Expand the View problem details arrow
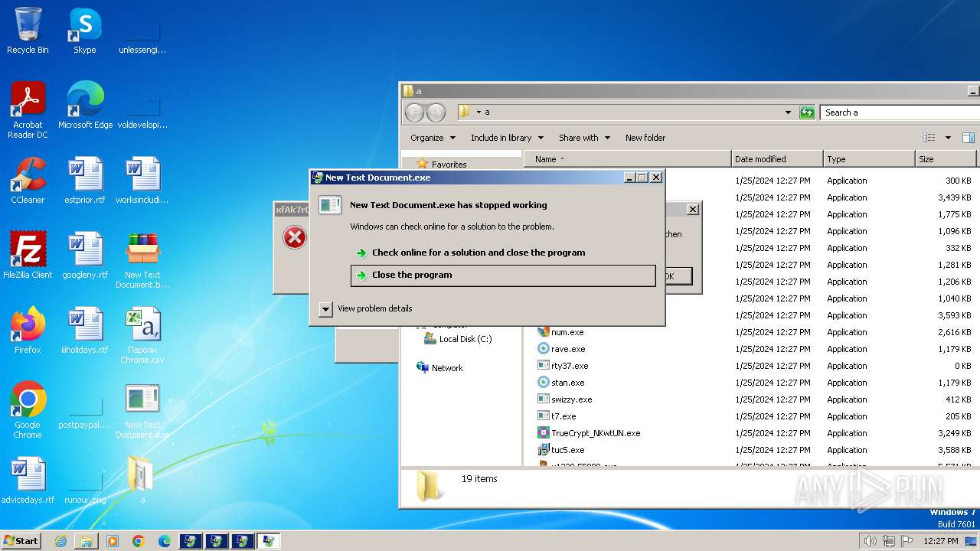980x551 pixels. click(x=325, y=308)
